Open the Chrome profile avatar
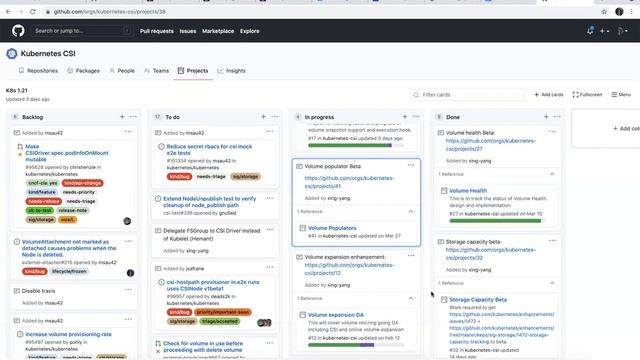This screenshot has width=640, height=360. tap(619, 12)
